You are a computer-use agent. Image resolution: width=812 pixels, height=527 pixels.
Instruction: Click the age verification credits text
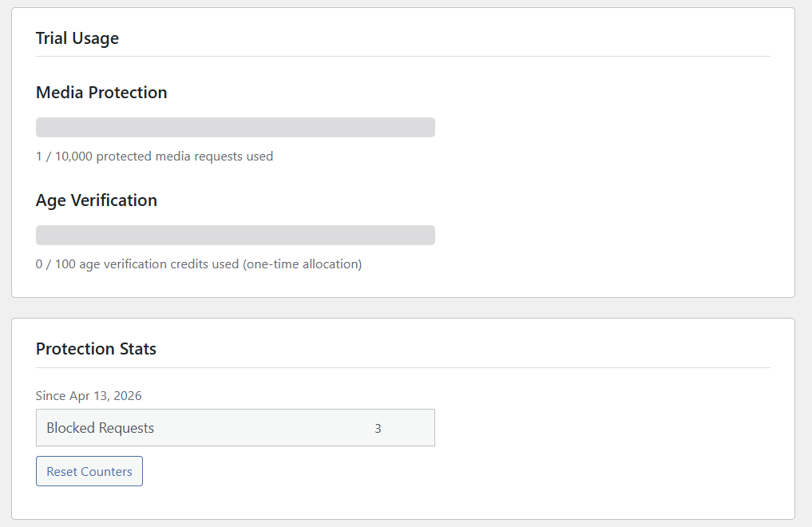(198, 263)
